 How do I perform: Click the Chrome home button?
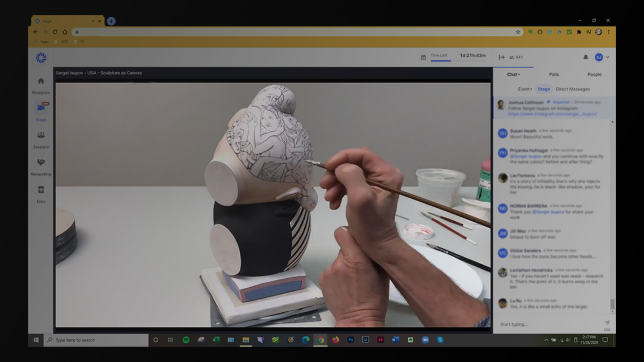pyautogui.click(x=65, y=32)
